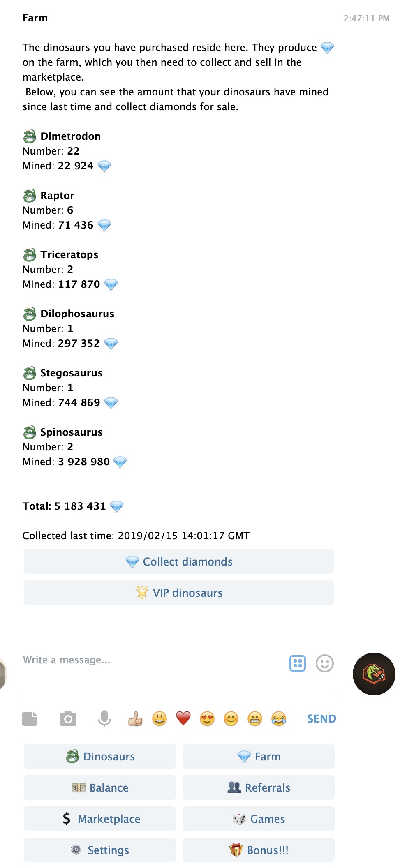The height and width of the screenshot is (868, 407).
Task: Toggle the bot keyboard grid icon
Action: (298, 663)
